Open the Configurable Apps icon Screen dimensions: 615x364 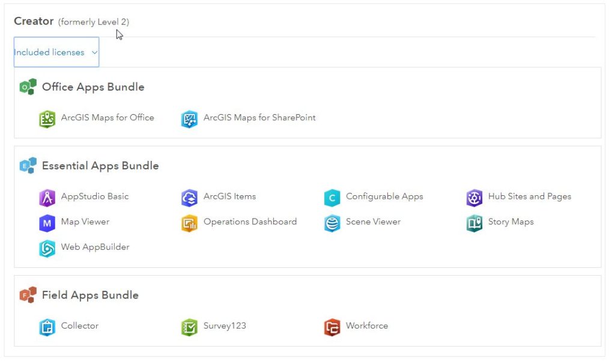click(332, 198)
